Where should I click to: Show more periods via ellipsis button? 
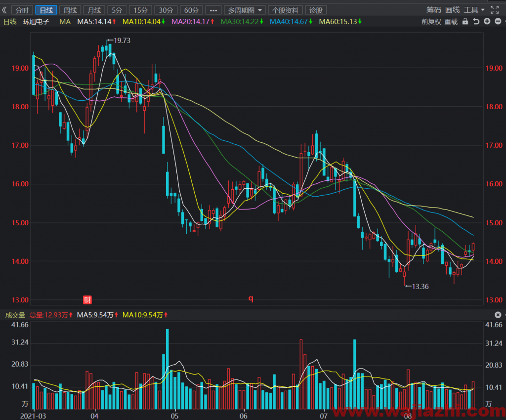pyautogui.click(x=213, y=10)
